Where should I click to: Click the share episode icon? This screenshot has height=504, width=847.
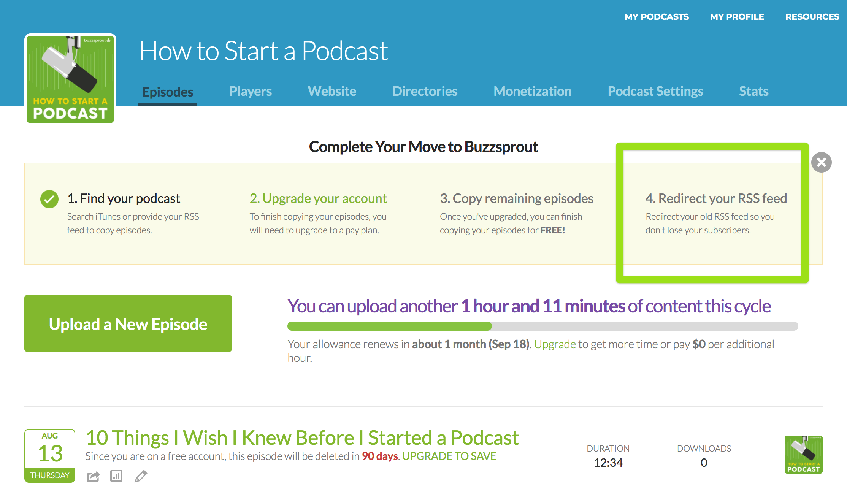(93, 476)
